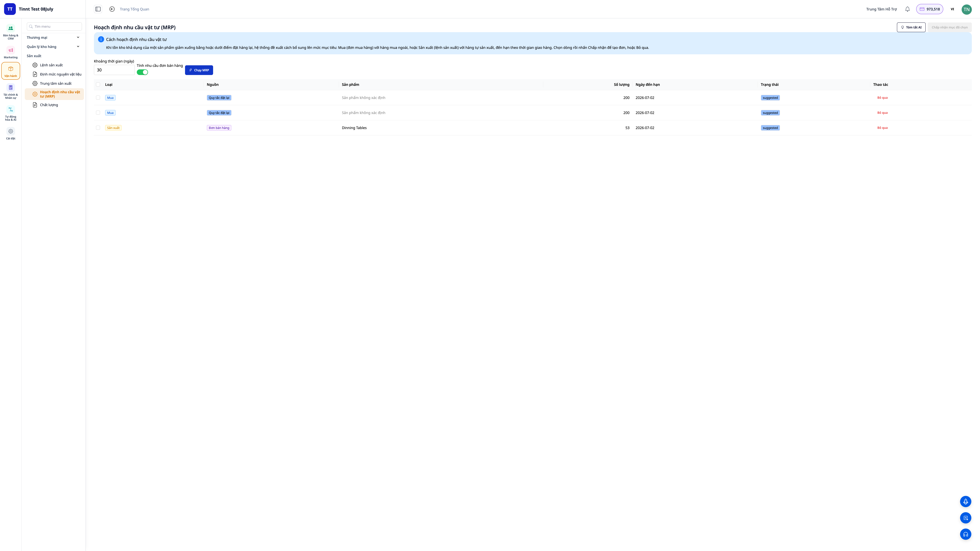
Task: Click the Chất lượng document icon
Action: point(35,105)
